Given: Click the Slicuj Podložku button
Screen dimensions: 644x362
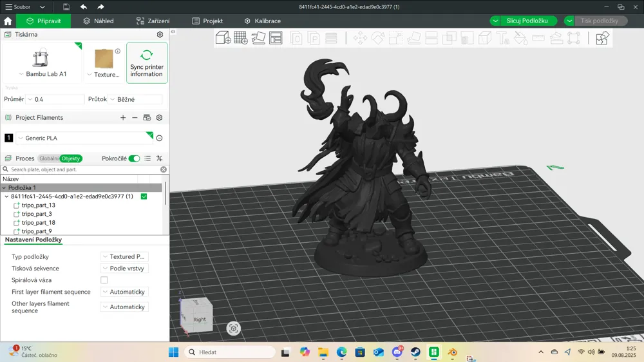Looking at the screenshot, I should pos(529,21).
